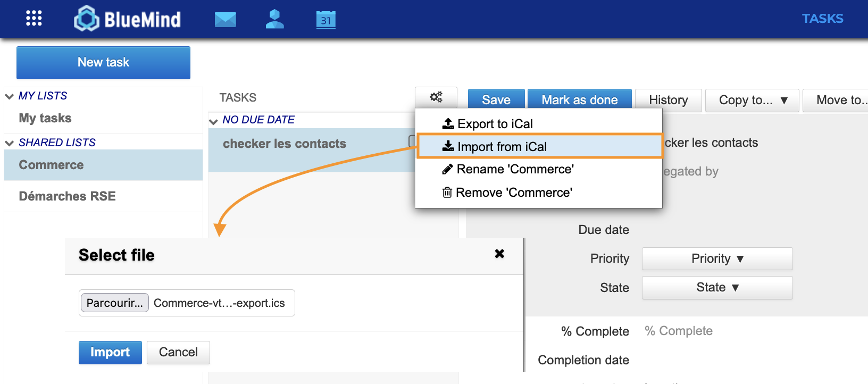
Task: Click the New task button
Action: click(103, 63)
